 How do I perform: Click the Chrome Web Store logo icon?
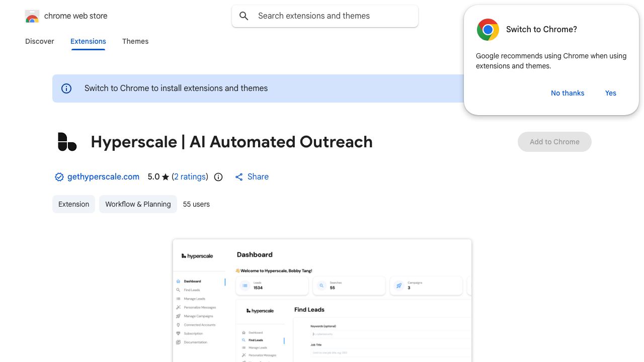(x=32, y=16)
